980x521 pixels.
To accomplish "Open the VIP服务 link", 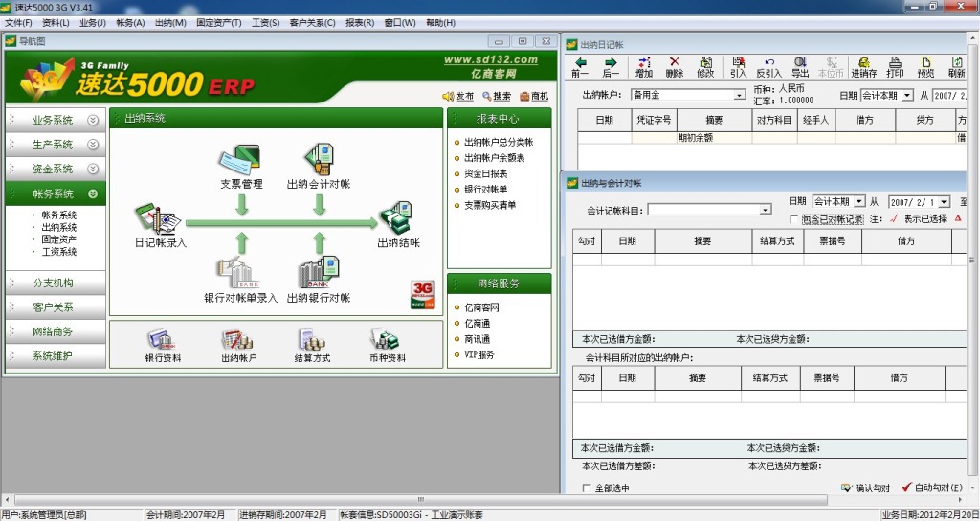I will [x=479, y=354].
